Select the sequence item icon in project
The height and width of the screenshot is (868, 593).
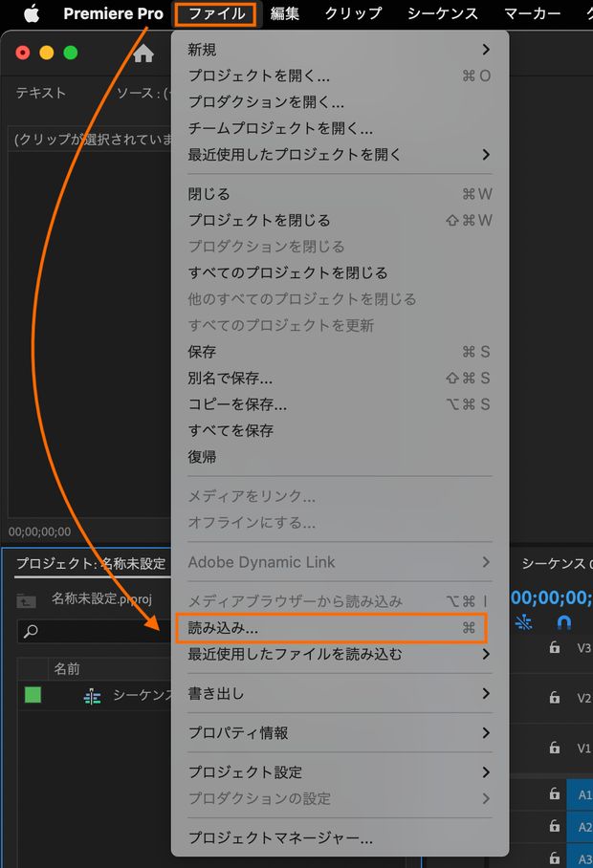pyautogui.click(x=92, y=696)
